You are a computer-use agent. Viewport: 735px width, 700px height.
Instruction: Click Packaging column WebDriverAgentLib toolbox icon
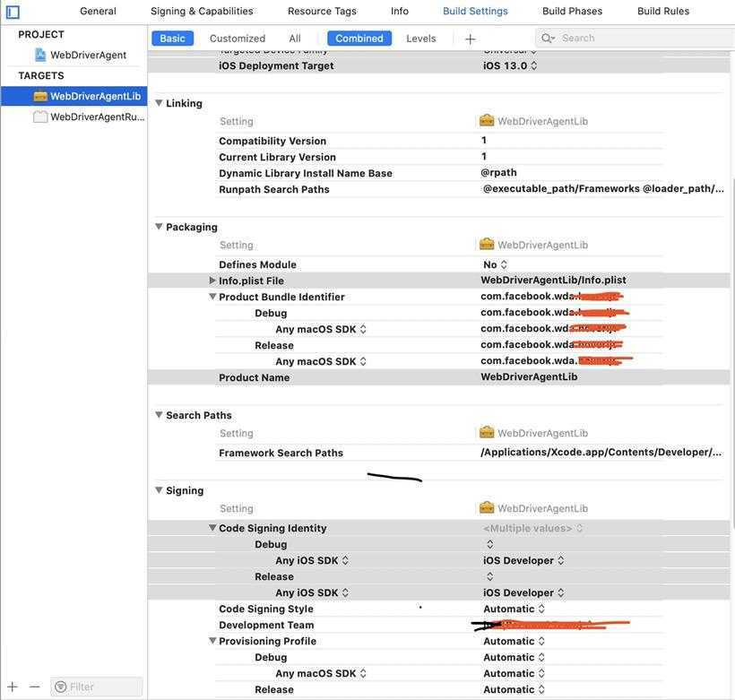[487, 245]
